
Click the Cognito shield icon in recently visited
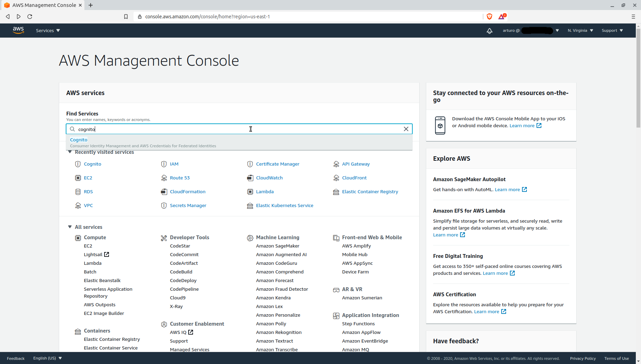(78, 164)
